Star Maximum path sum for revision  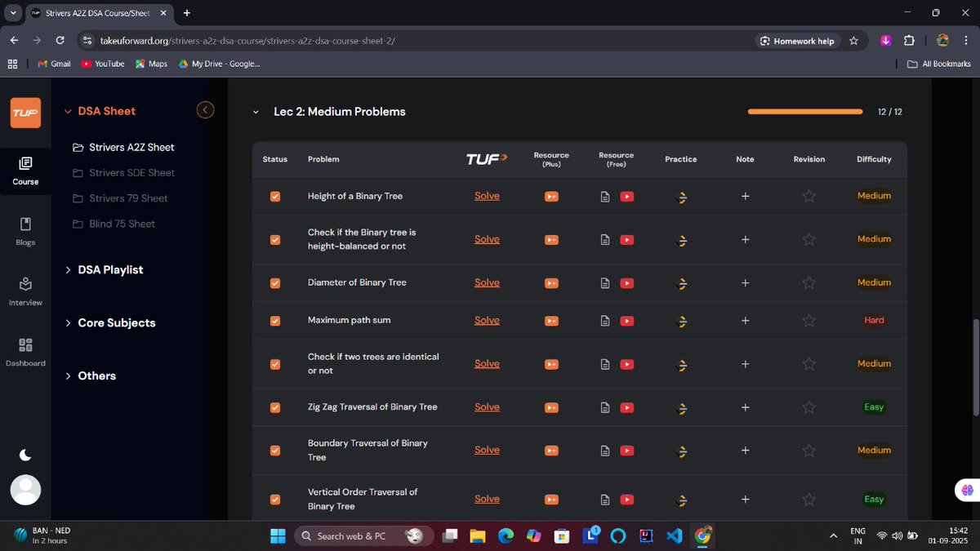click(x=808, y=320)
